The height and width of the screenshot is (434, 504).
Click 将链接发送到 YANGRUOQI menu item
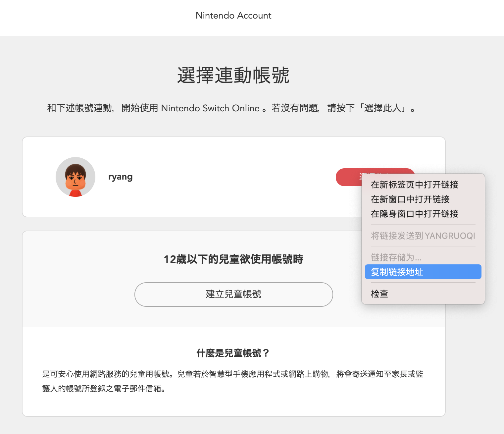pos(423,236)
